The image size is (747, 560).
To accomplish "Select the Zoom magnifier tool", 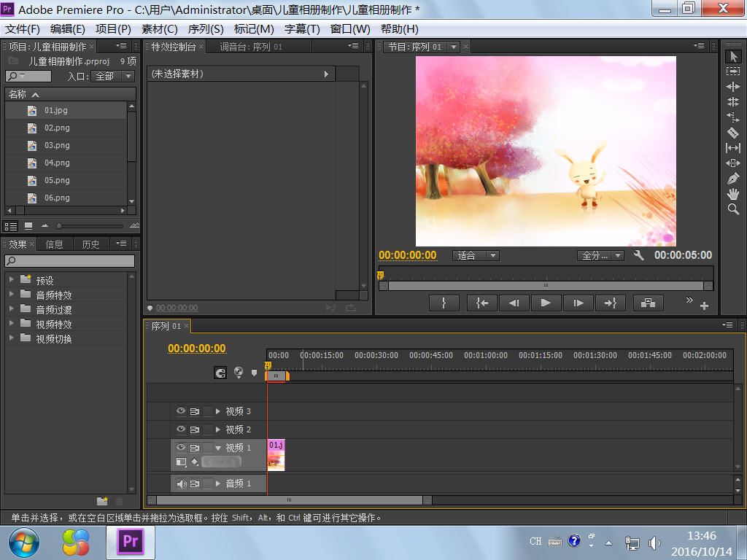I will 733,209.
